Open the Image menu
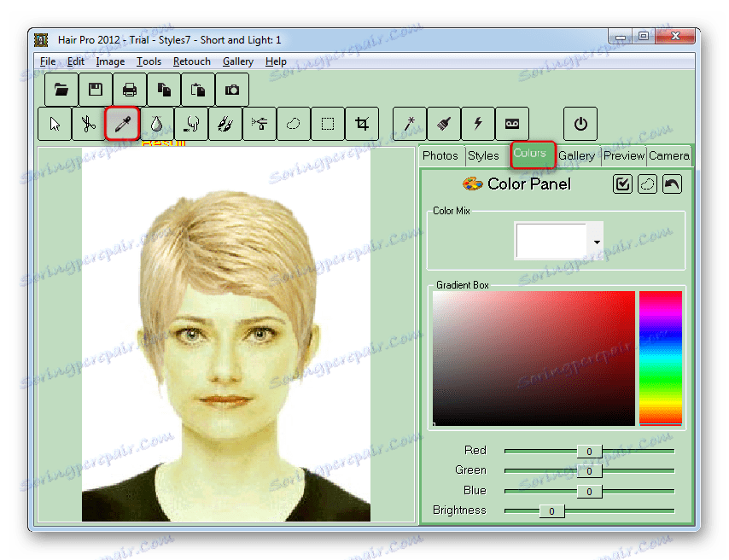This screenshot has height=560, width=729. click(110, 61)
